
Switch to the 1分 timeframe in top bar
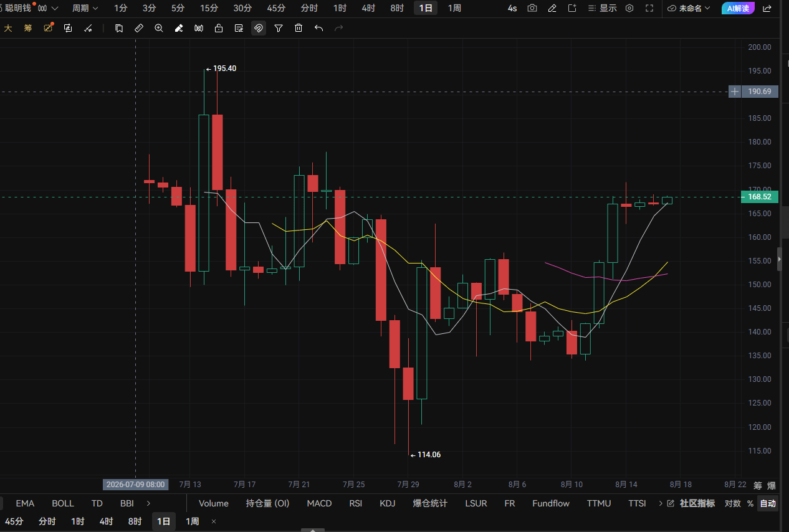click(120, 8)
